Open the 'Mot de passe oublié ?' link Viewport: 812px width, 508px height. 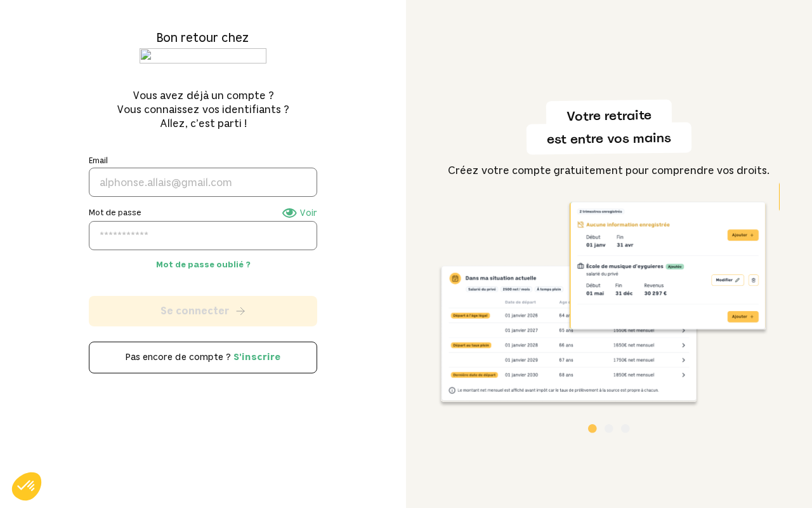(x=203, y=264)
